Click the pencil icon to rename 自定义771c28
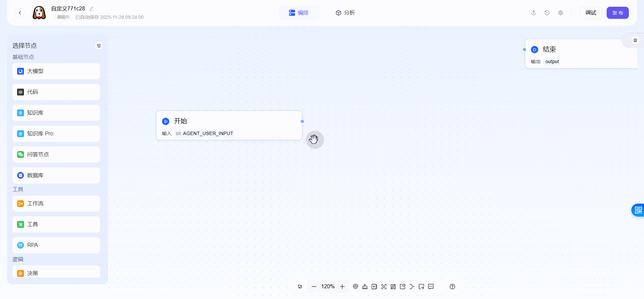644x299 pixels. click(91, 9)
